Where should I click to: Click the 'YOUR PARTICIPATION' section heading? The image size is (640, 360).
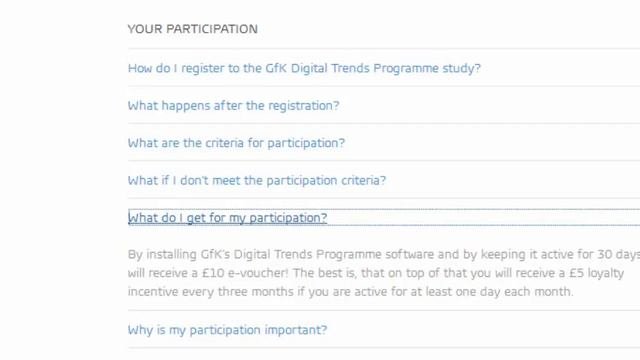[193, 29]
